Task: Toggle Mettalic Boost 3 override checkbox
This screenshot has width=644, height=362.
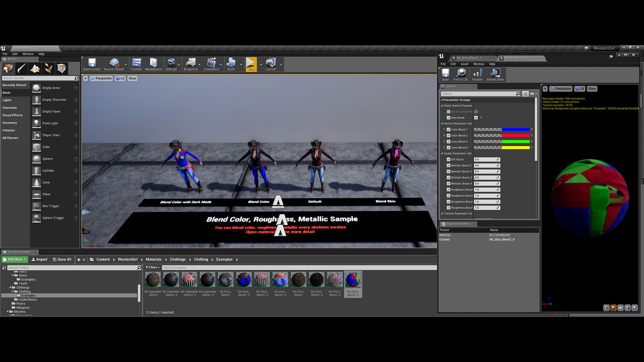Action: point(448,178)
